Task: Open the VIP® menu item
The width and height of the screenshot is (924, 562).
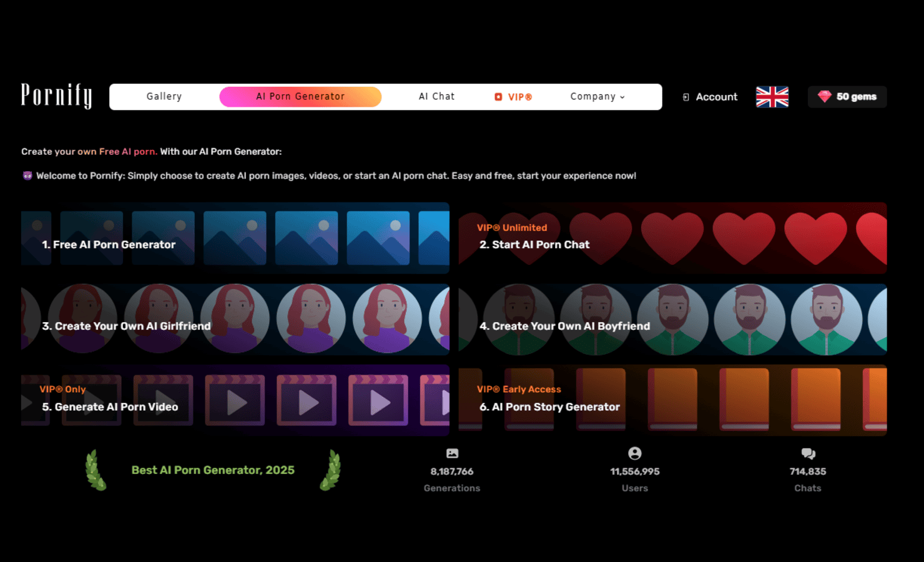Action: point(513,97)
